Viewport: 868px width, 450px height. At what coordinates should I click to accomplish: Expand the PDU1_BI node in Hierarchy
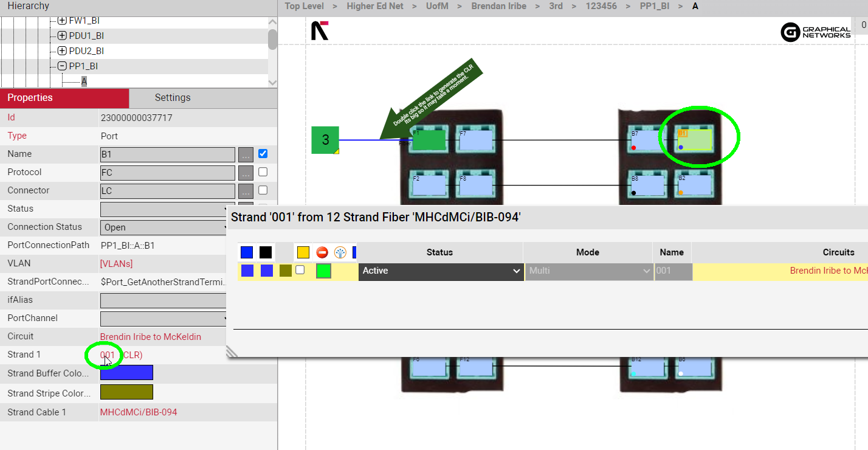(62, 36)
